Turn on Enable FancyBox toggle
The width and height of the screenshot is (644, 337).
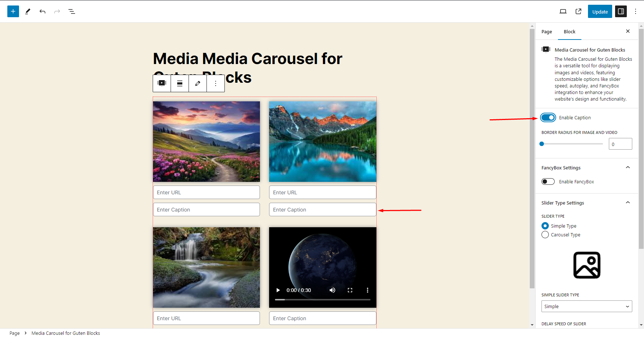tap(548, 181)
